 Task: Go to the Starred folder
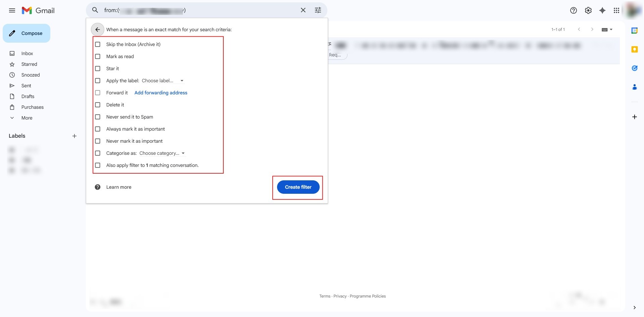29,64
